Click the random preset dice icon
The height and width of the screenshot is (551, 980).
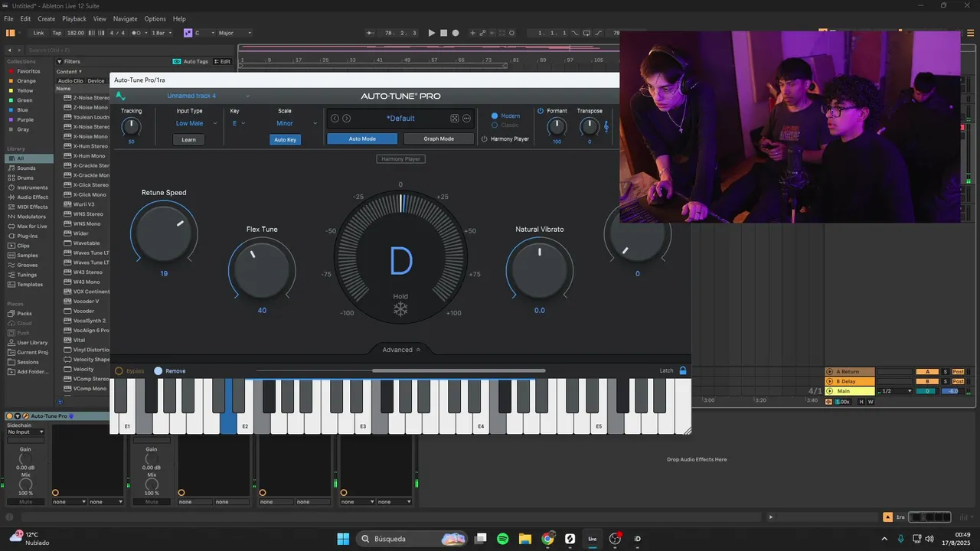point(455,119)
